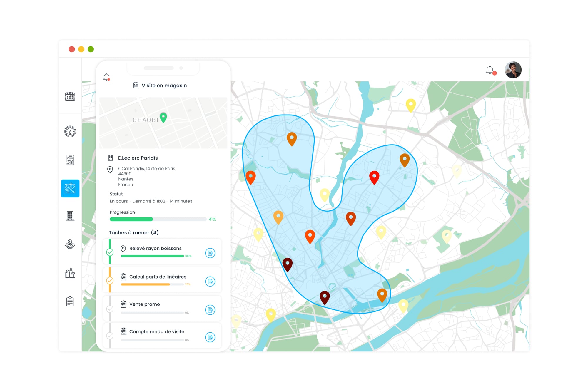The width and height of the screenshot is (588, 392).
Task: Open details of Relevé rayon boissons task
Action: (210, 253)
